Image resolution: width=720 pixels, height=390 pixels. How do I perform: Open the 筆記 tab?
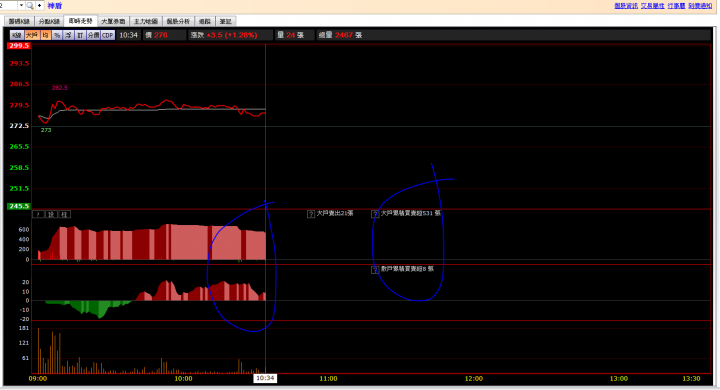point(225,21)
